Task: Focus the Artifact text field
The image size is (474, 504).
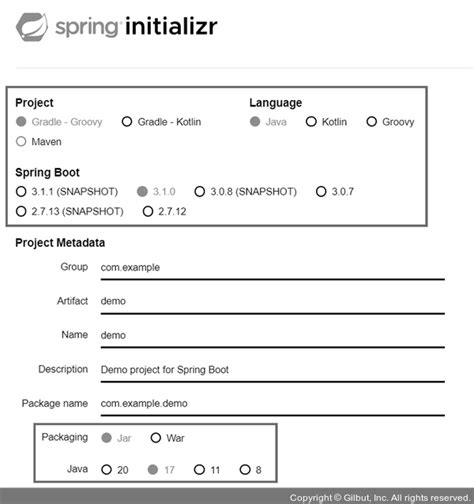Action: (273, 302)
